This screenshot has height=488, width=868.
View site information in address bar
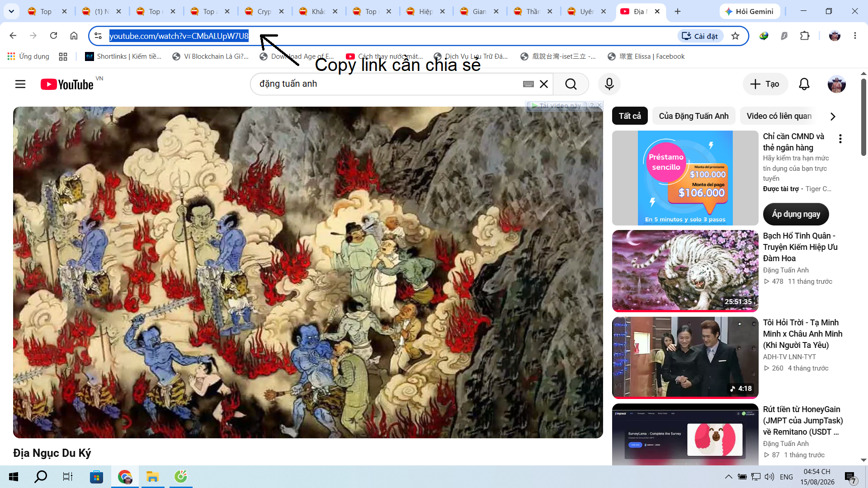[x=98, y=36]
